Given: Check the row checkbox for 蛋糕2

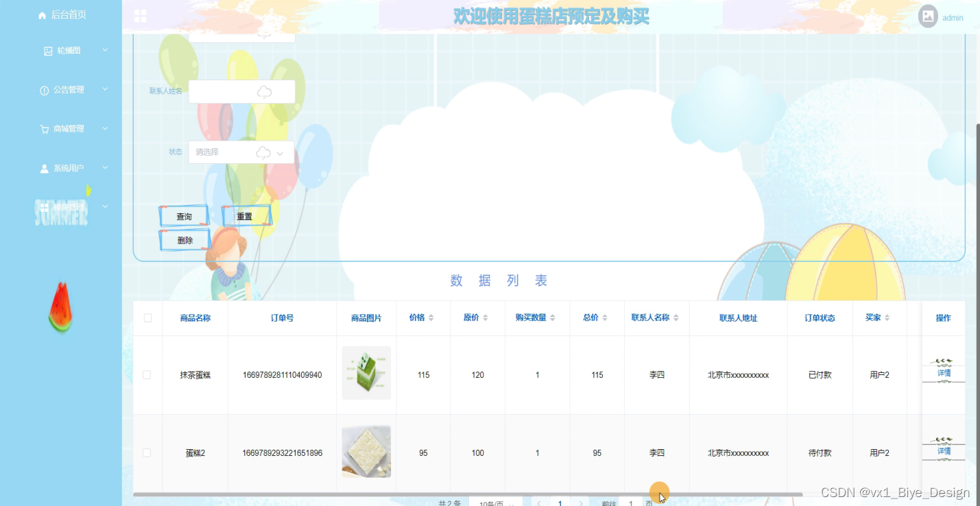Looking at the screenshot, I should 147,453.
